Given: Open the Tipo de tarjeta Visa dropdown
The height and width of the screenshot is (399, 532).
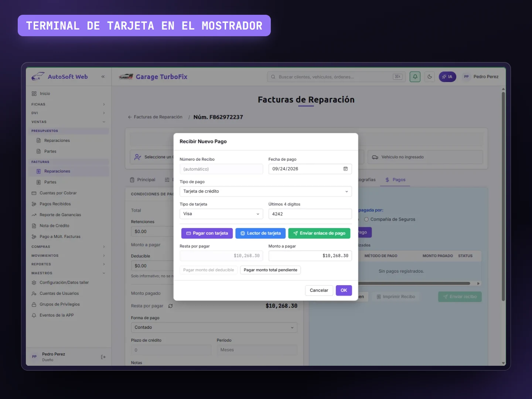Looking at the screenshot, I should point(221,214).
